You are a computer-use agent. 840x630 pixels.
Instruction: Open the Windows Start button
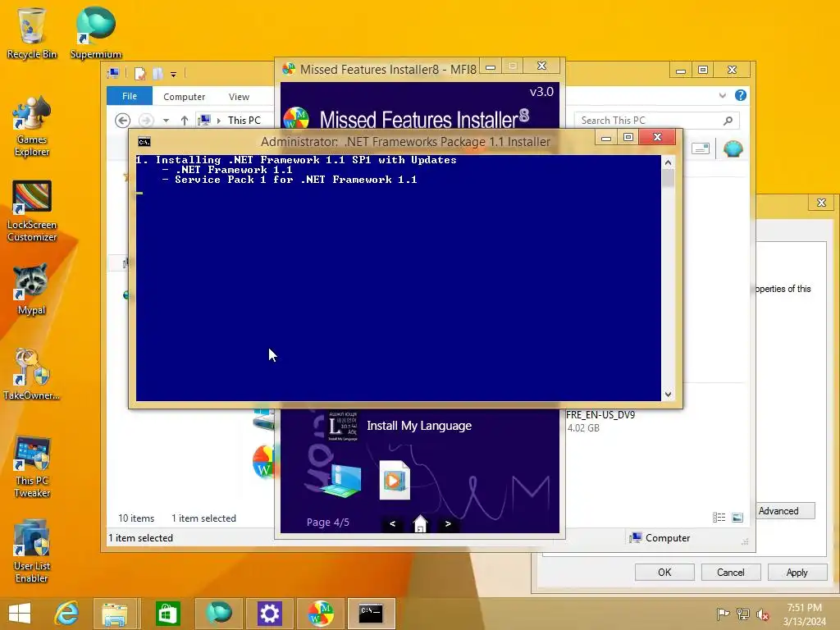tap(20, 614)
